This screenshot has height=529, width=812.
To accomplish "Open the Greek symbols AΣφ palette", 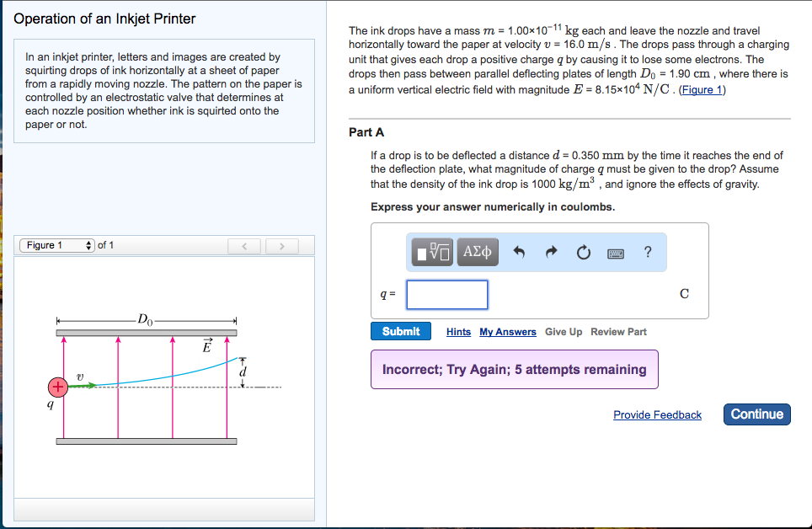I will click(x=478, y=251).
